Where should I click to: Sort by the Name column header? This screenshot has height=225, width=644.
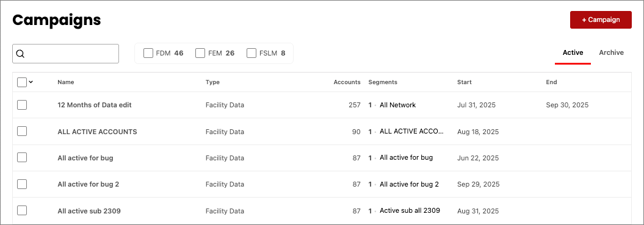tap(66, 82)
